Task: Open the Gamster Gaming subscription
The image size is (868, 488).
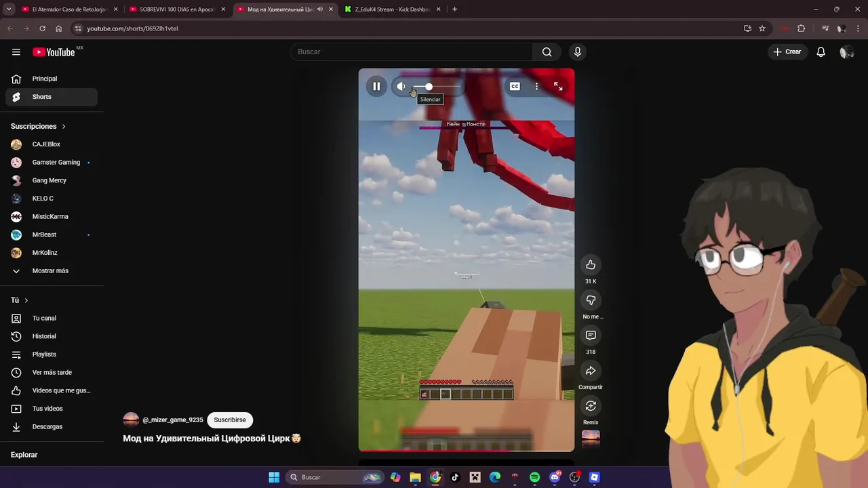Action: [52, 162]
